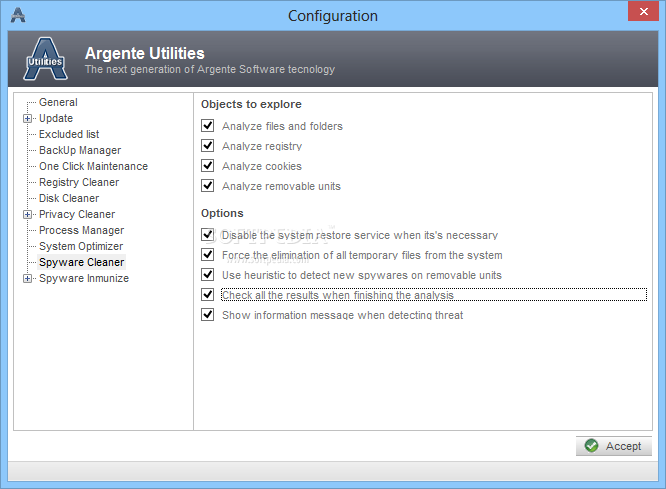Image resolution: width=666 pixels, height=489 pixels.
Task: Select Spyware Inmunize in the tree
Action: [x=84, y=278]
